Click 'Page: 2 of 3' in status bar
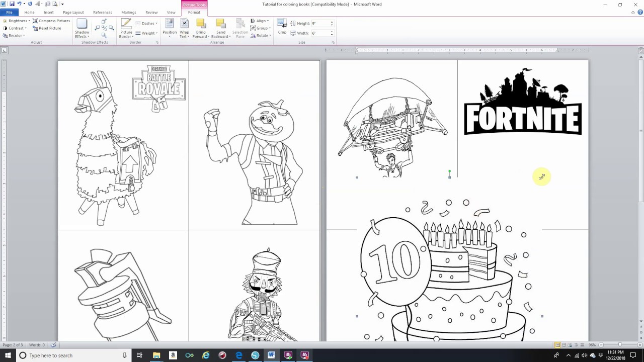 [13, 345]
